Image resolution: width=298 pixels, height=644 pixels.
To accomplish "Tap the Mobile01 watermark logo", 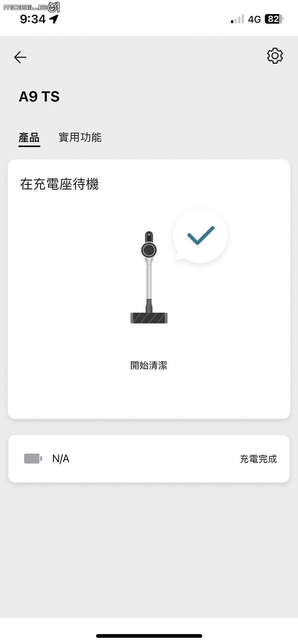I will (31, 7).
